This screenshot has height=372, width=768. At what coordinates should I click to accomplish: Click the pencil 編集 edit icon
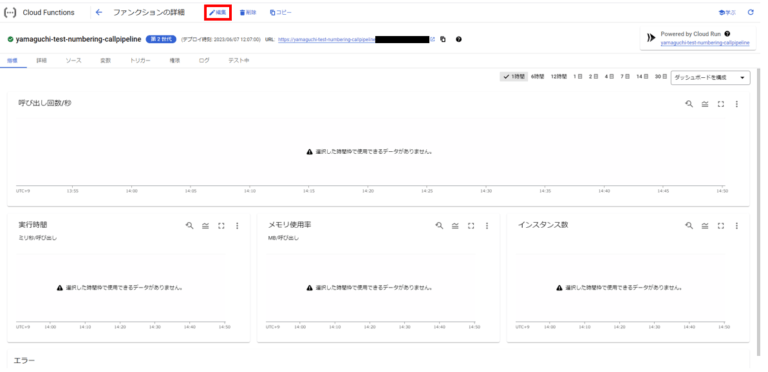coord(218,12)
